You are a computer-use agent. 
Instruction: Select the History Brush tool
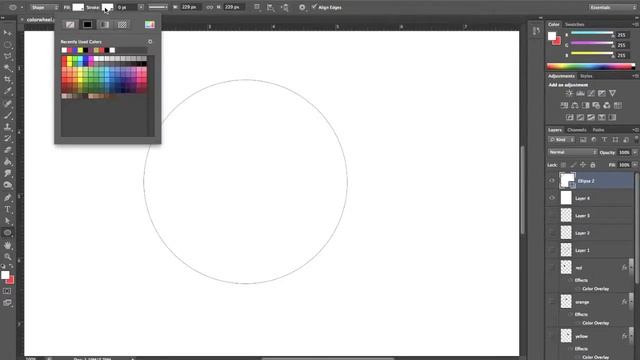(7, 138)
